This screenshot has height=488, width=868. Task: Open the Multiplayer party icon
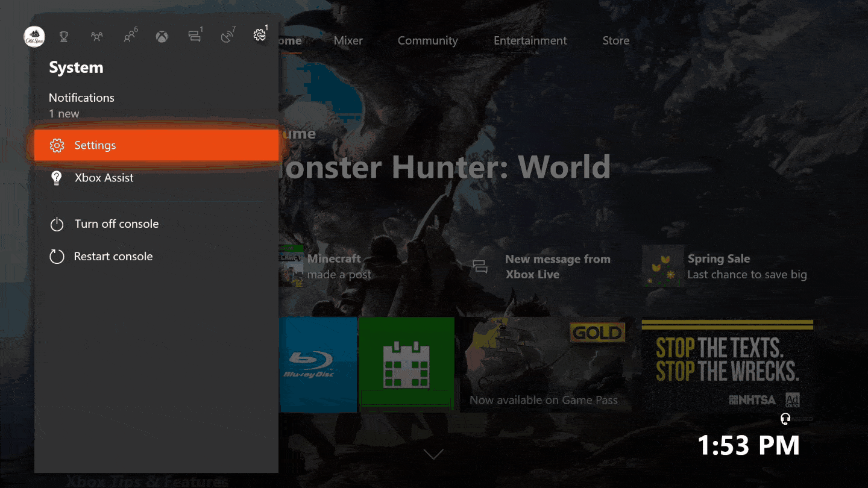[x=96, y=37]
